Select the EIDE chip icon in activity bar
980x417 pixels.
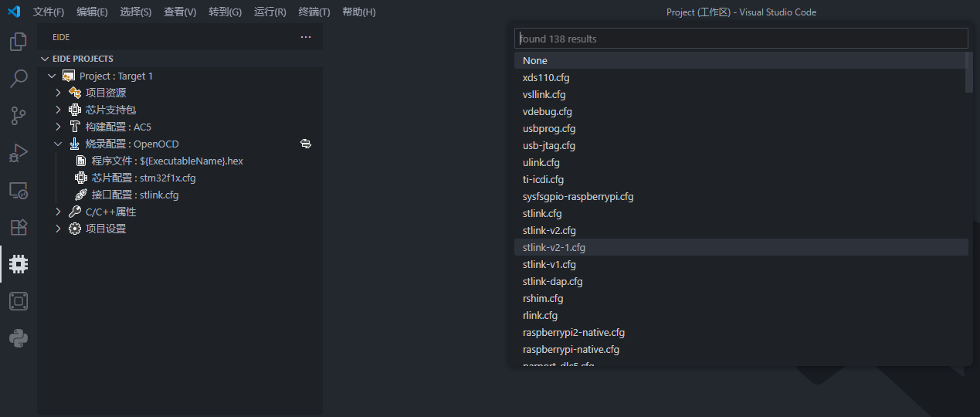(x=19, y=264)
